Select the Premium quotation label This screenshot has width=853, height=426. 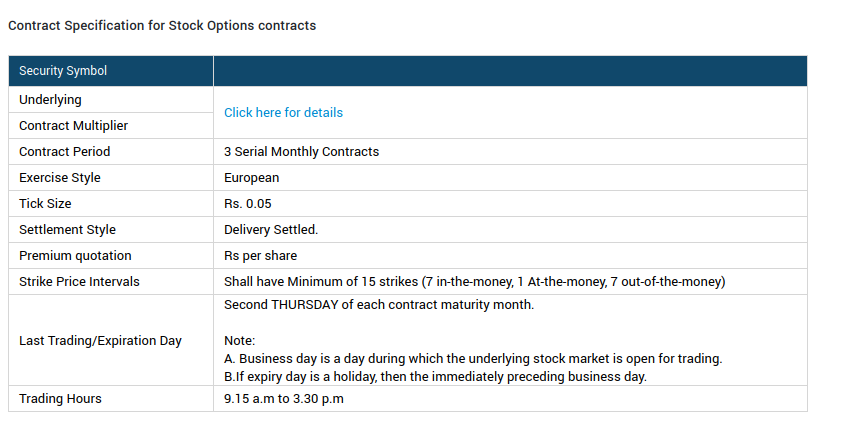click(x=75, y=256)
